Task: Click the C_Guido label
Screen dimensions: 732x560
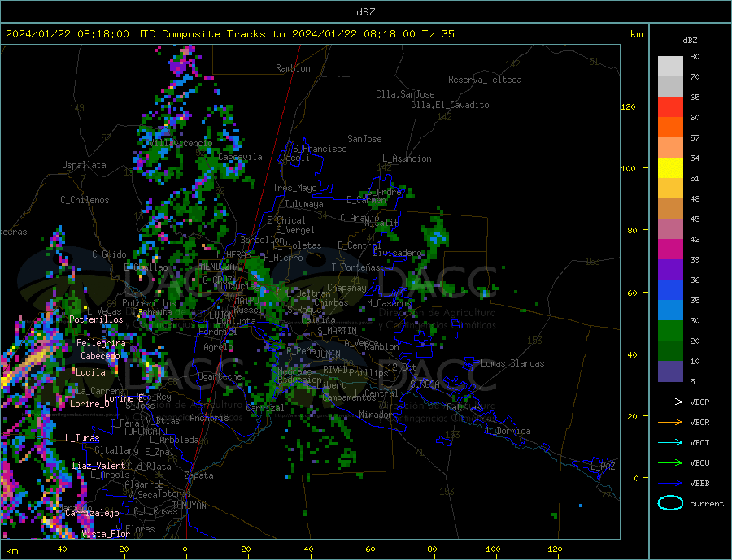Action: click(109, 254)
